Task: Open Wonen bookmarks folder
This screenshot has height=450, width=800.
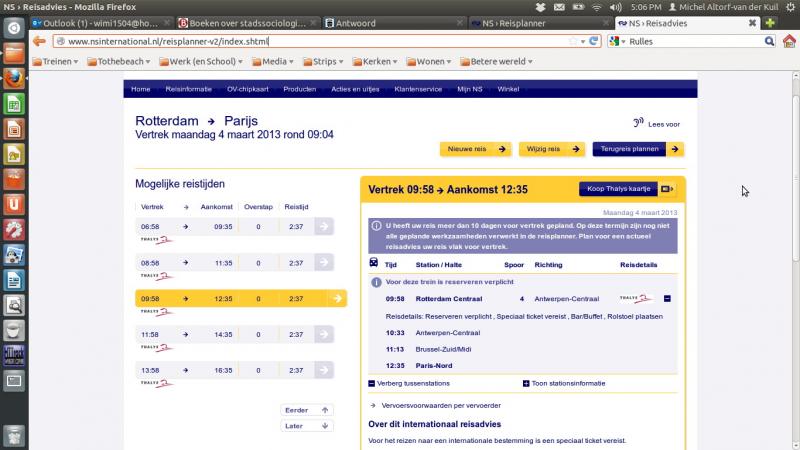Action: click(x=429, y=61)
